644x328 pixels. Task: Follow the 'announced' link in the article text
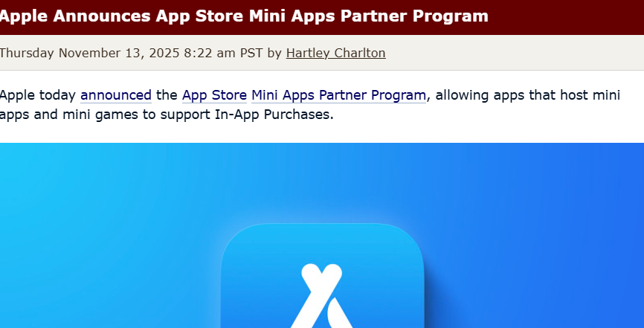[116, 95]
